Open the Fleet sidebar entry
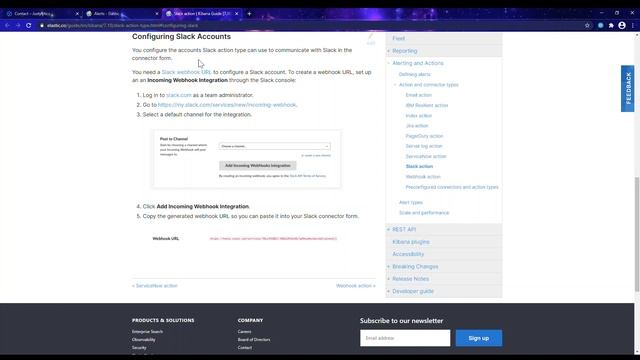 (398, 38)
